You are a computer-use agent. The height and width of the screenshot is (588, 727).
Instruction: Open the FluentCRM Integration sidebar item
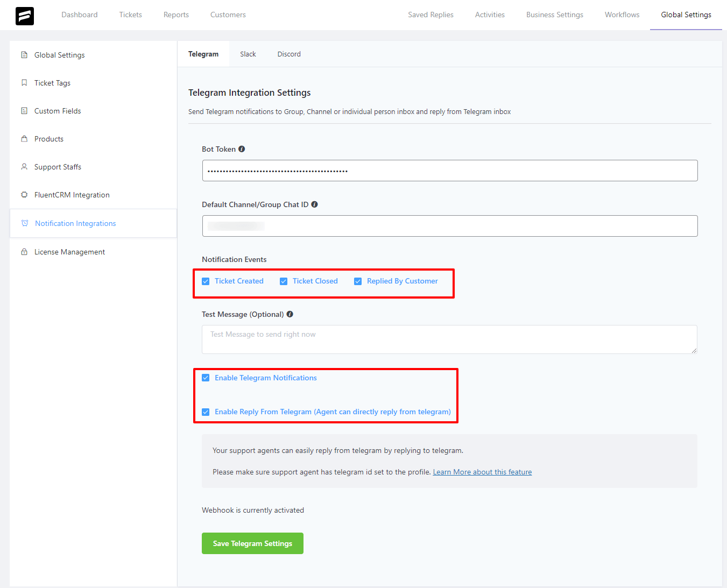click(93, 195)
